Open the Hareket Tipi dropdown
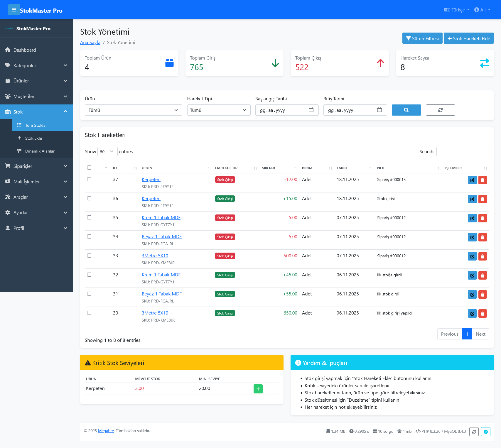Screen dimensions: 501x448 click(x=219, y=110)
